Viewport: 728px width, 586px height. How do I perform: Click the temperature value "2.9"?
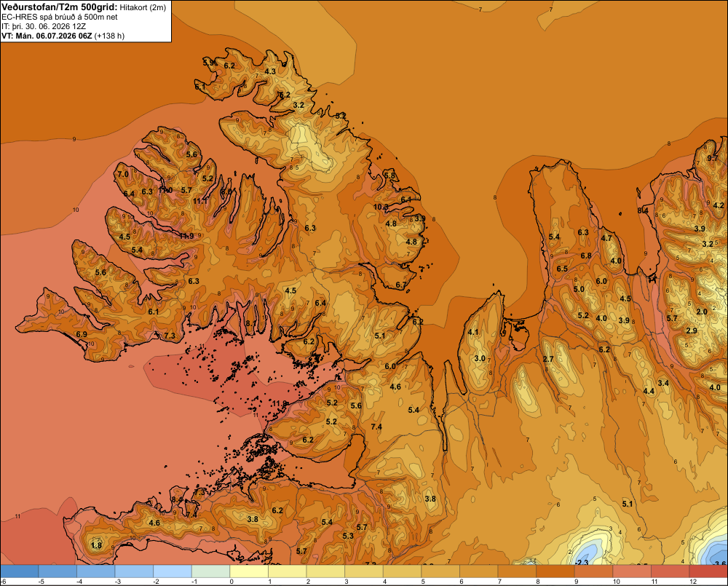click(x=692, y=330)
